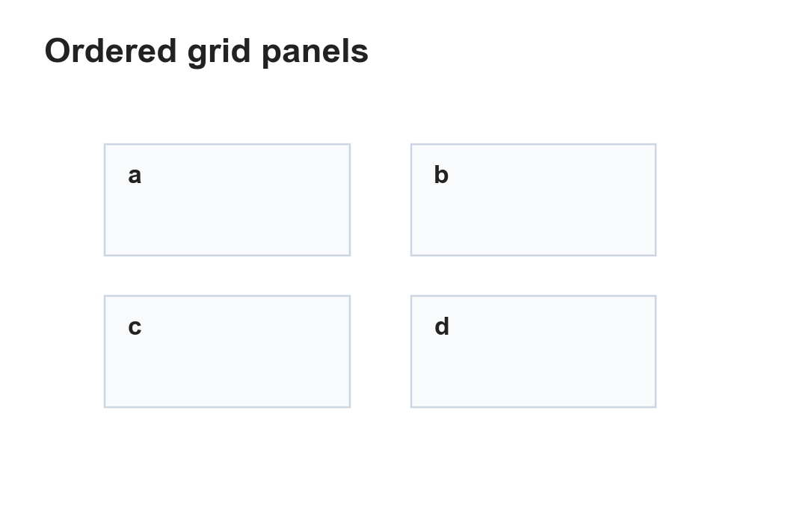Focus the top-left grid panel
The height and width of the screenshot is (532, 791).
[x=227, y=199]
